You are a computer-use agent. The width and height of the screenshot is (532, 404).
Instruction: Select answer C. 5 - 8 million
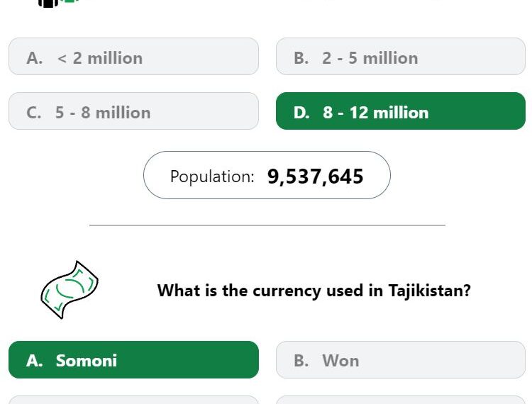click(x=133, y=111)
